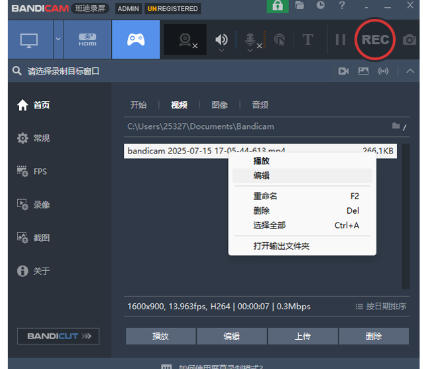Click folder icon beside output path
The height and width of the screenshot is (369, 423).
(x=396, y=126)
